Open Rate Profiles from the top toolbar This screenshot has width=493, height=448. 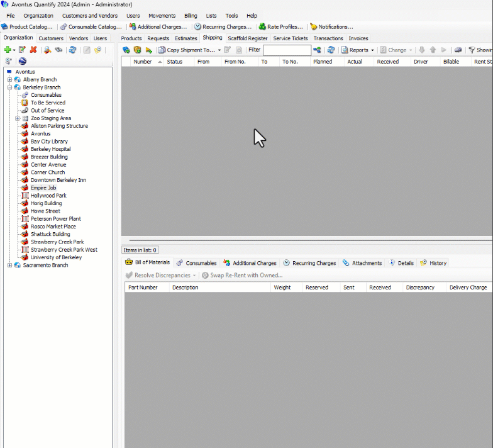[x=280, y=26]
